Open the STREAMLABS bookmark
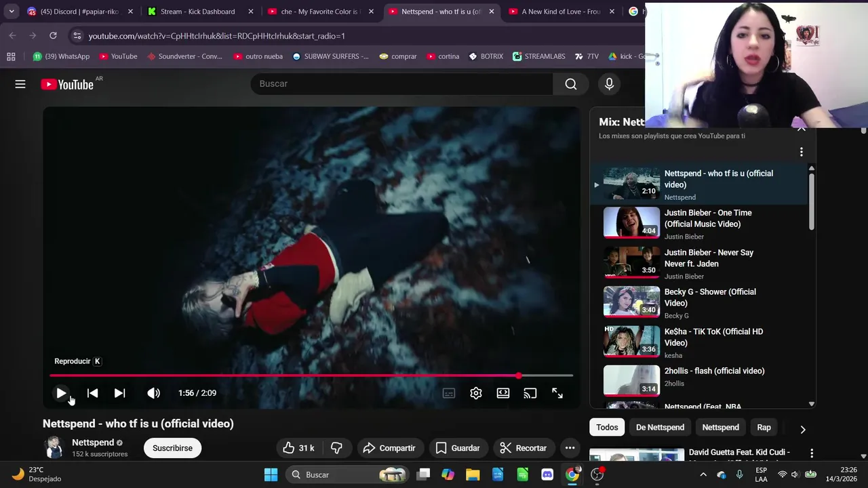868x488 pixels. click(539, 56)
